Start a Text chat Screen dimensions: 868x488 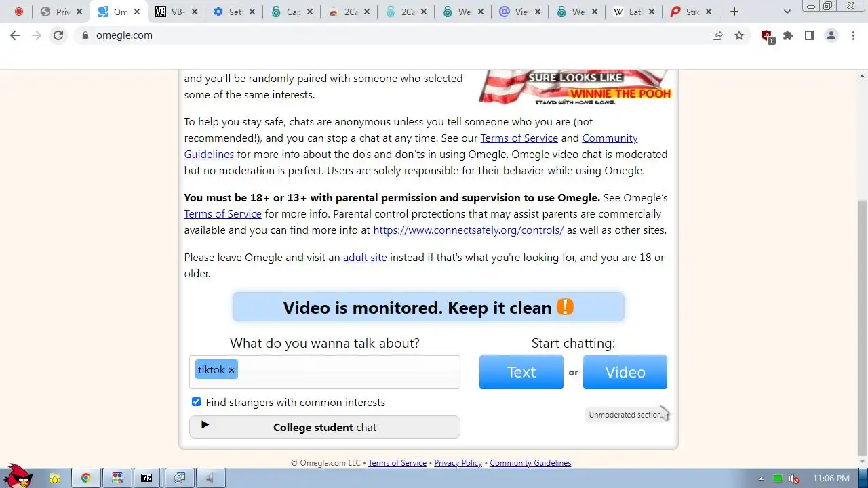tap(521, 372)
